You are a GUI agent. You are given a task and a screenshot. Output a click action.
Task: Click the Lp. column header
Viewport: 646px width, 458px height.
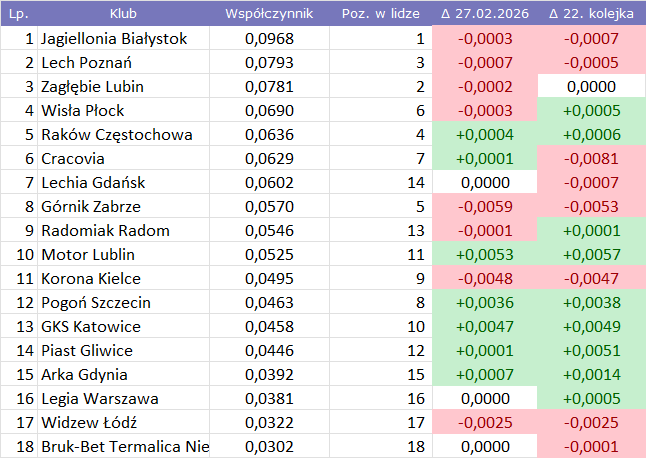tap(18, 14)
